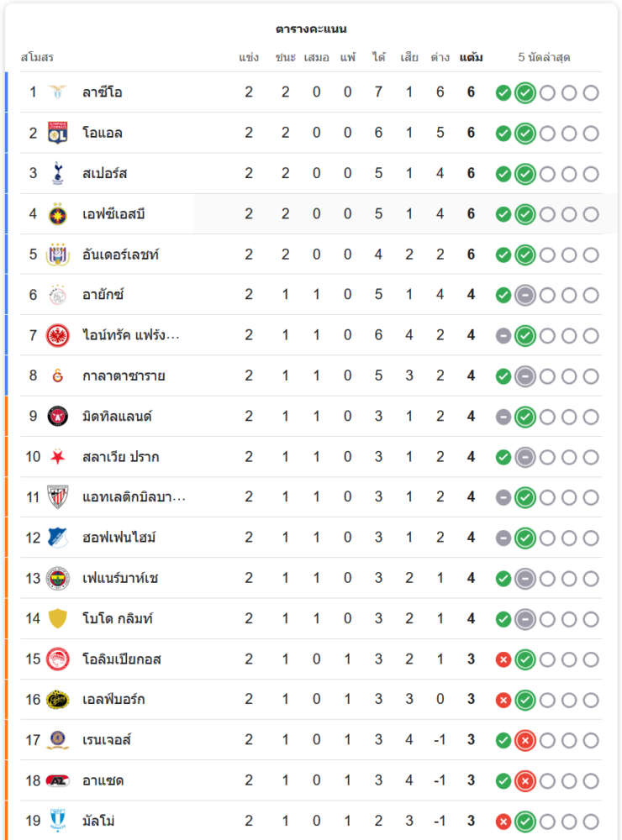Viewport: 622px width, 840px height.
Task: Click the ชนะ wins column header
Action: 285,58
